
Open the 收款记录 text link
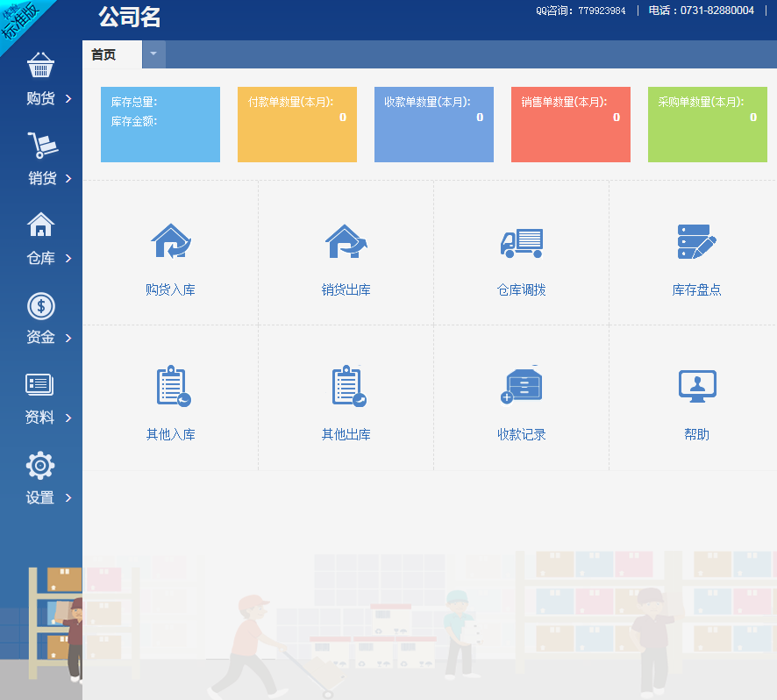coord(521,434)
